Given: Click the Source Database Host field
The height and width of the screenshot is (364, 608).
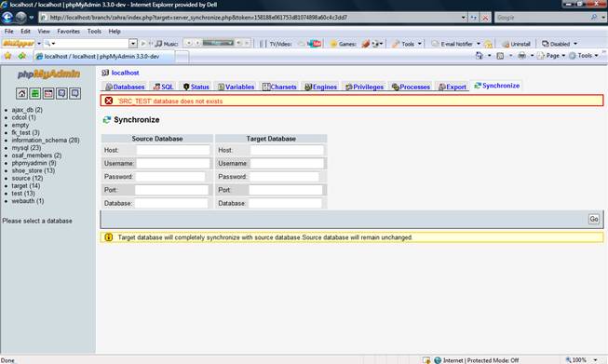Looking at the screenshot, I should [x=173, y=150].
